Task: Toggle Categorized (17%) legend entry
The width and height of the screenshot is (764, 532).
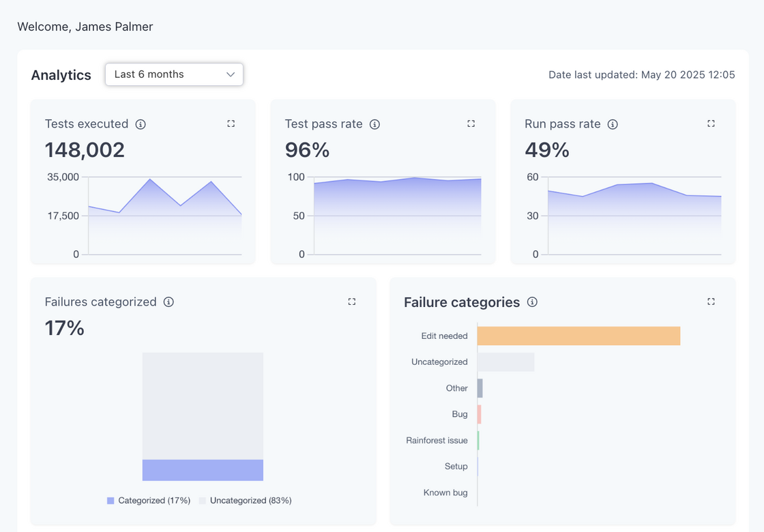Action: 148,501
